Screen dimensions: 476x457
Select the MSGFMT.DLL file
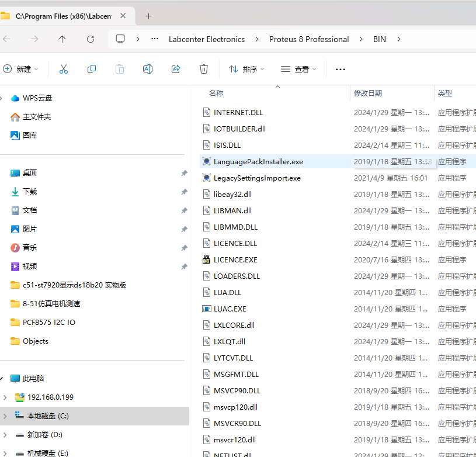point(236,375)
